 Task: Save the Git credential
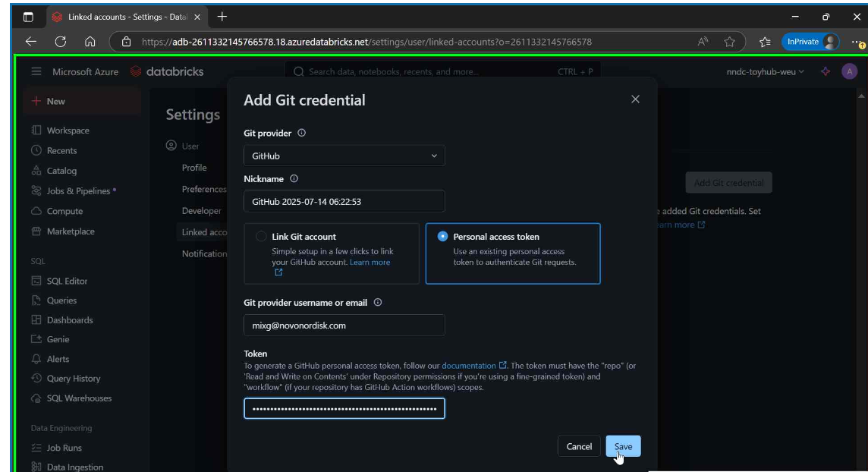[623, 446]
